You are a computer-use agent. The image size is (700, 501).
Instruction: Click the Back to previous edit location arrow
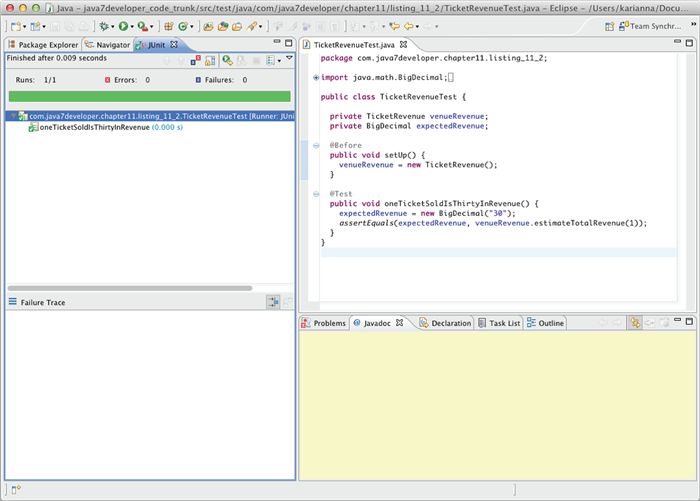[394, 26]
